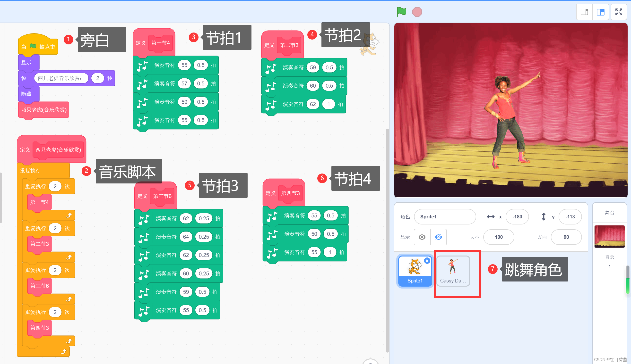Click note value 55 in 第一节4 script
Screen dimensions: 631x364
(x=184, y=65)
